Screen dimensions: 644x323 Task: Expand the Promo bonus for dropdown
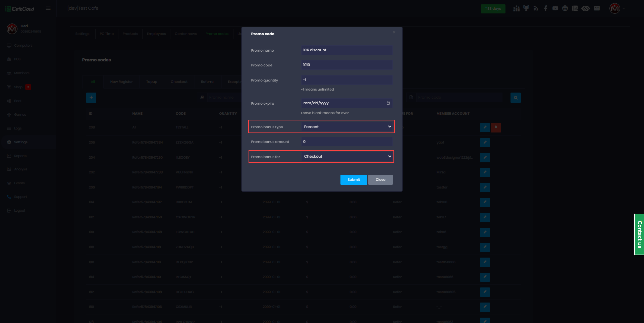click(347, 157)
